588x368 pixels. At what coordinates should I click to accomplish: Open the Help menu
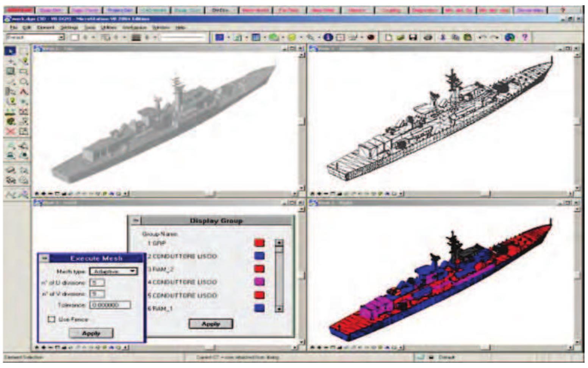(x=180, y=27)
